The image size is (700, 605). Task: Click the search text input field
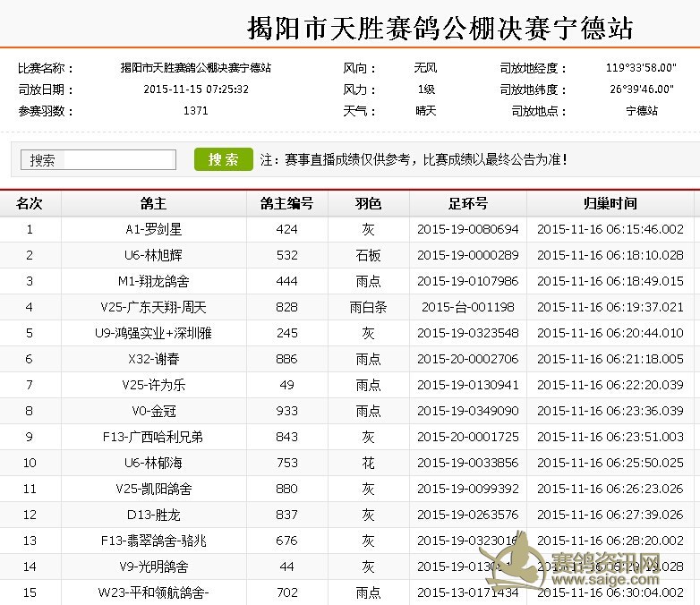pyautogui.click(x=98, y=159)
